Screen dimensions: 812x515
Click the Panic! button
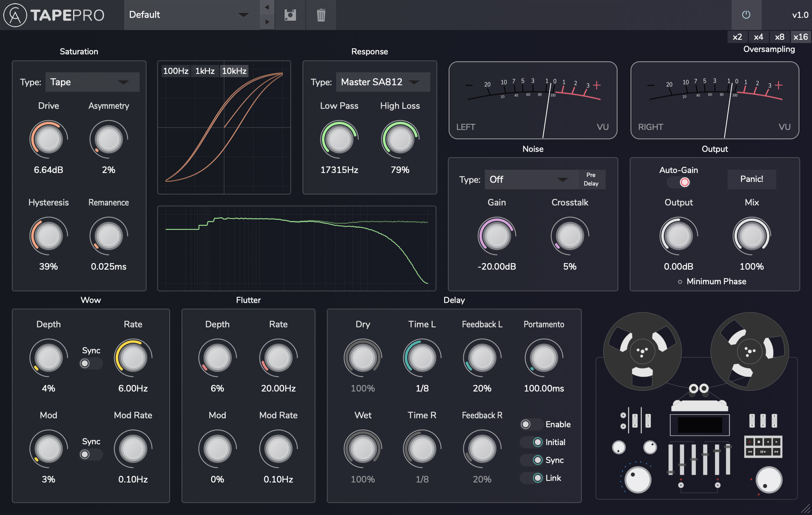click(752, 179)
